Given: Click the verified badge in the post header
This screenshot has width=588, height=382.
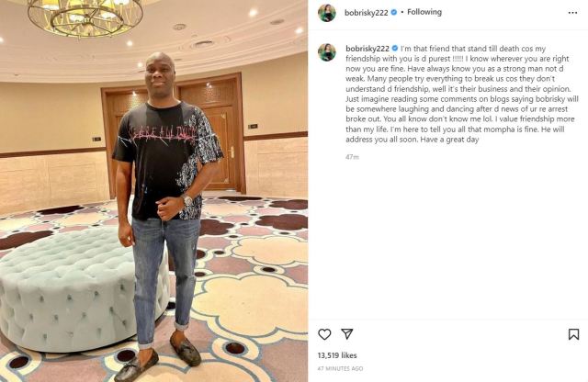Looking at the screenshot, I should [394, 12].
